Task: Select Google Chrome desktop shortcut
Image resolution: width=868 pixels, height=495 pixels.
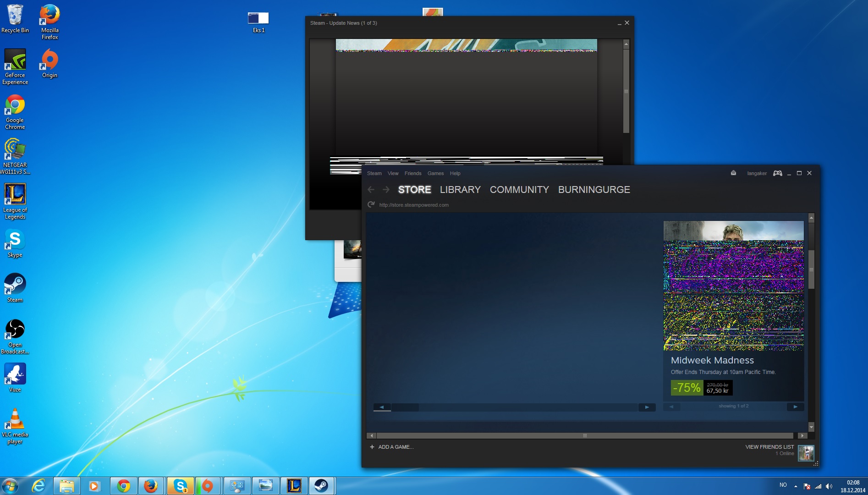Action: tap(15, 111)
